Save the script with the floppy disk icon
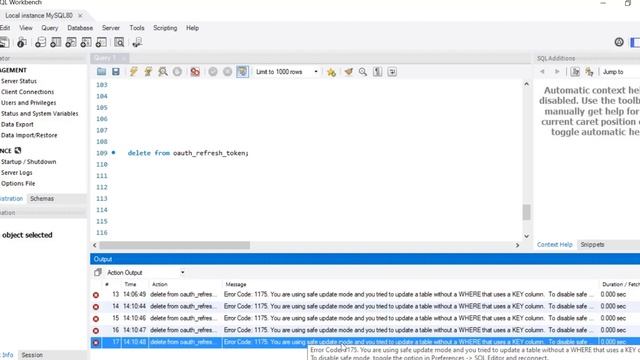The width and height of the screenshot is (640, 360). click(116, 72)
